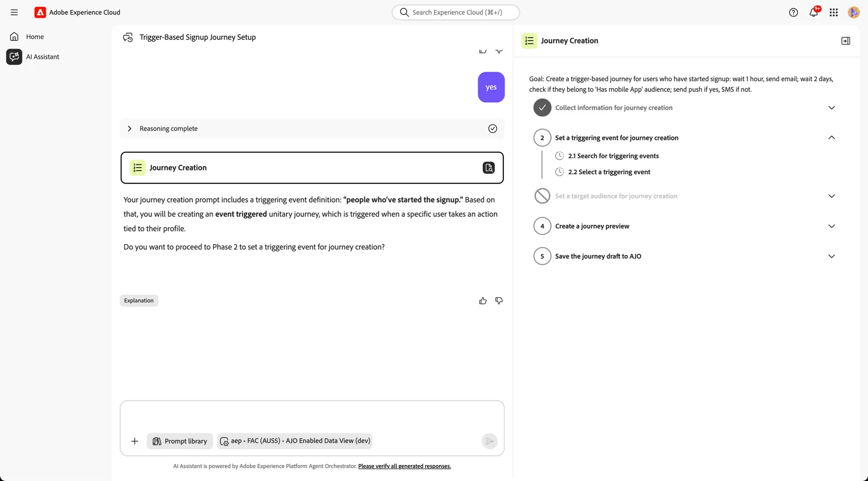The image size is (868, 481).
Task: Collapse the Journey Creation side panel
Action: (x=845, y=41)
